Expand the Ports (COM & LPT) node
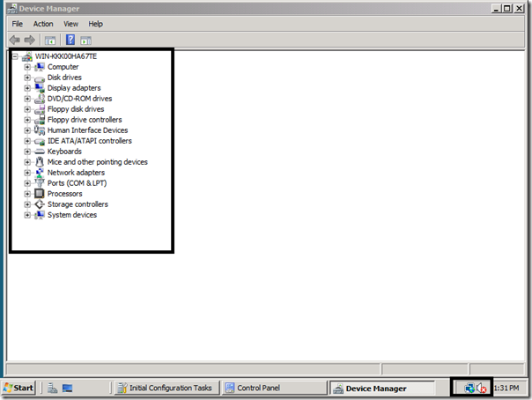Viewport: 532px width, 400px height. (x=27, y=183)
